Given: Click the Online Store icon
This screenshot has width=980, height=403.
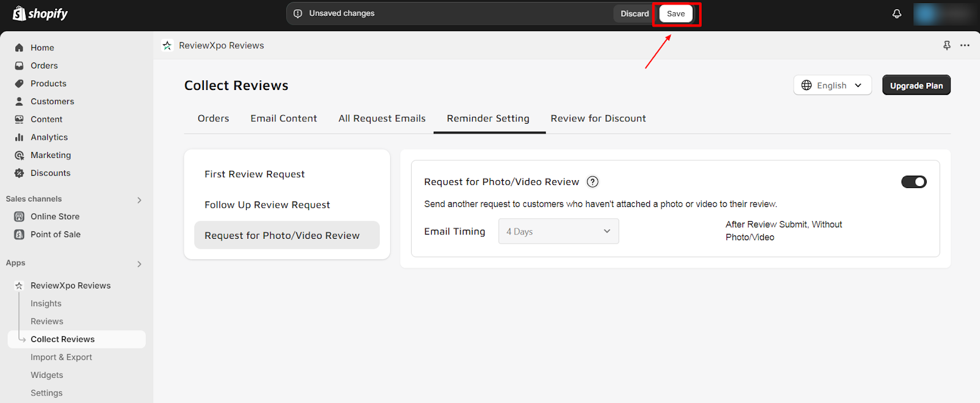Looking at the screenshot, I should (x=19, y=216).
